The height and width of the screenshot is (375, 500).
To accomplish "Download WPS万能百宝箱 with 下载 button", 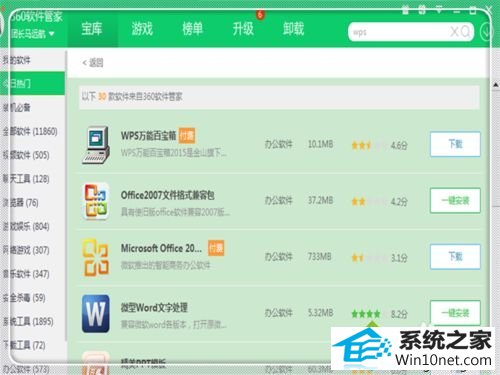I will coord(455,144).
